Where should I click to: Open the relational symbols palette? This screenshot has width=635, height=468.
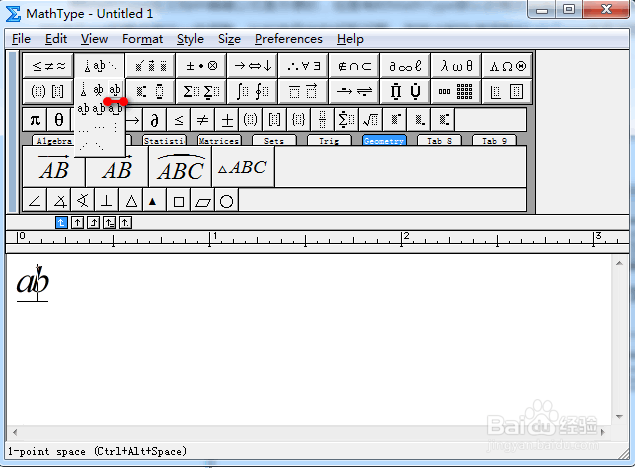pos(48,66)
